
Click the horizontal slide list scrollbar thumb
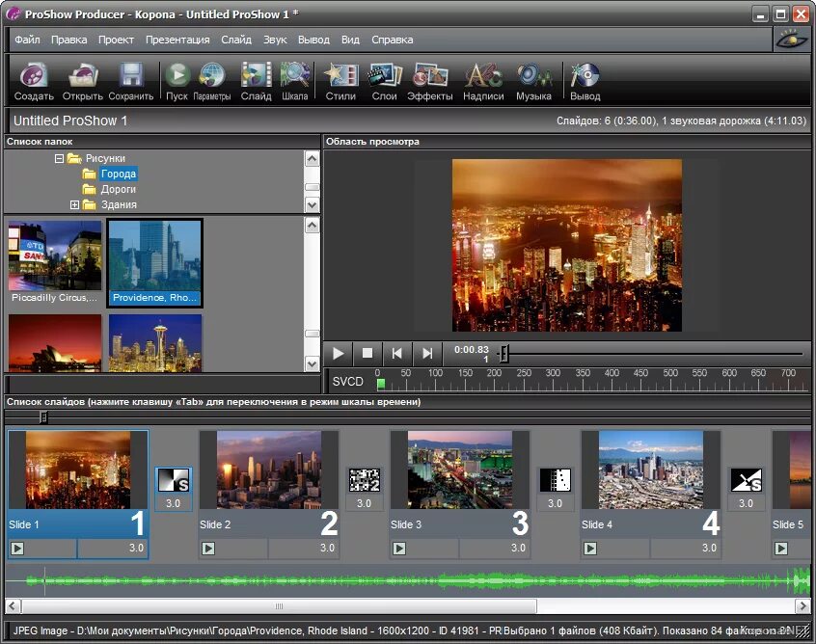[279, 606]
